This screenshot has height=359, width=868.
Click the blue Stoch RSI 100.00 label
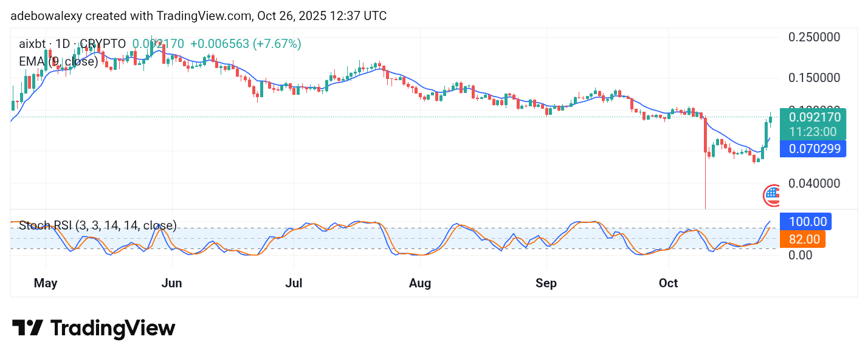click(807, 222)
